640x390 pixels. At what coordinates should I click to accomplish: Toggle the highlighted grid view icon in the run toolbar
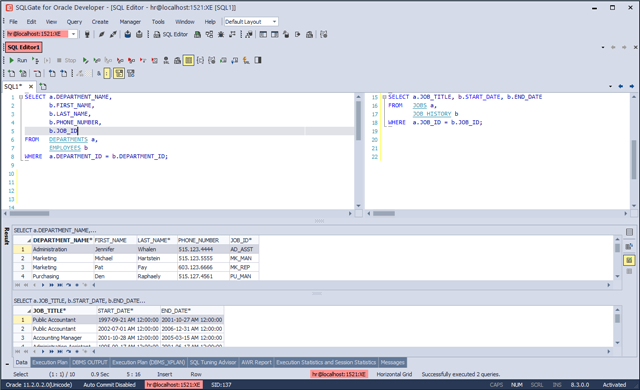pyautogui.click(x=188, y=60)
